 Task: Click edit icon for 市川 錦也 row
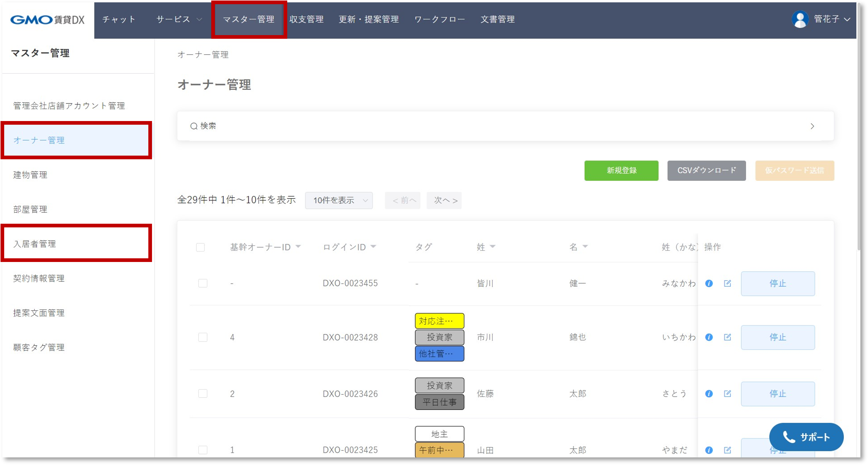(x=728, y=337)
